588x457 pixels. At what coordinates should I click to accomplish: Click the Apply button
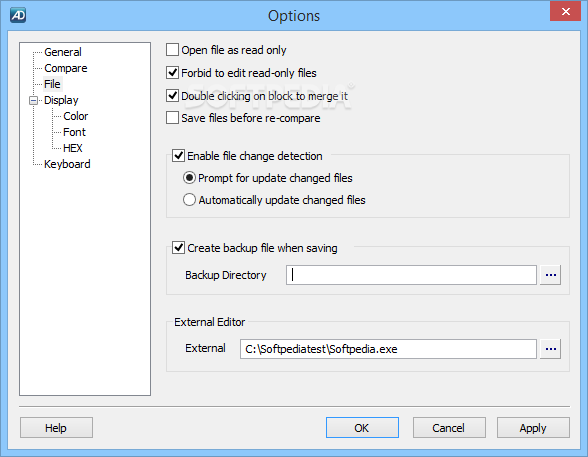point(533,428)
